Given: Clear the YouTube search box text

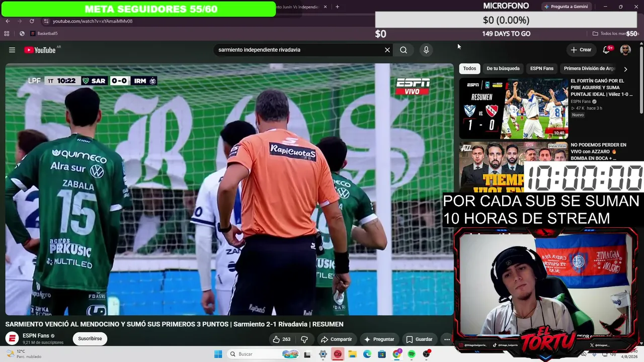Looking at the screenshot, I should (387, 50).
